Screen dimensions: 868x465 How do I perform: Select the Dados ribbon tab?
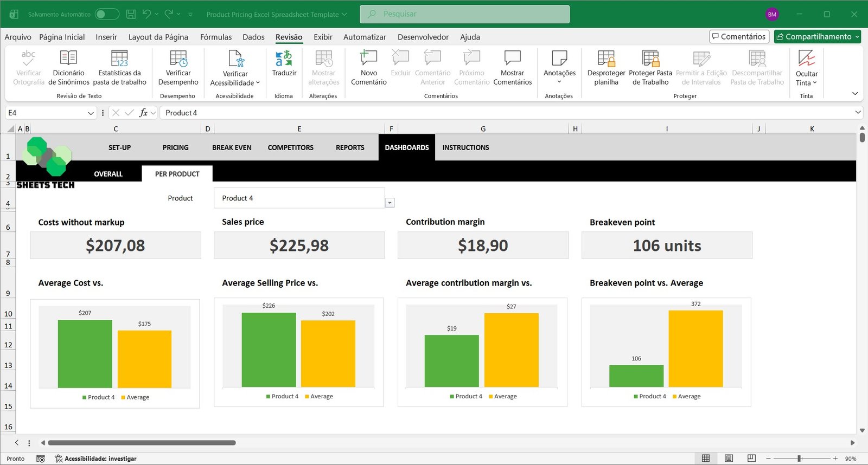(x=253, y=37)
